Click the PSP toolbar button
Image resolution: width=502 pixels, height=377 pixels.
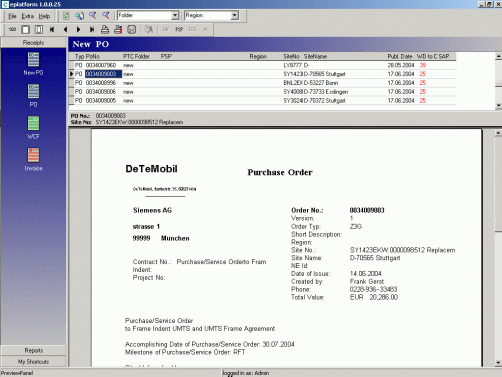click(x=179, y=30)
